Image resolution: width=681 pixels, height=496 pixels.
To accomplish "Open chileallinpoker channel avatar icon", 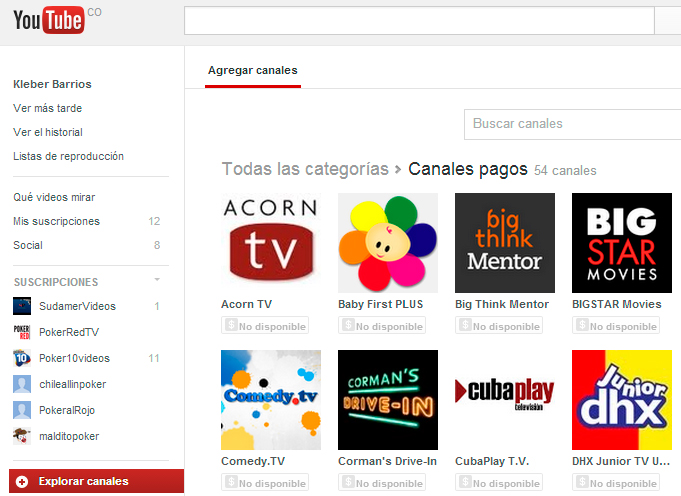I will point(22,384).
